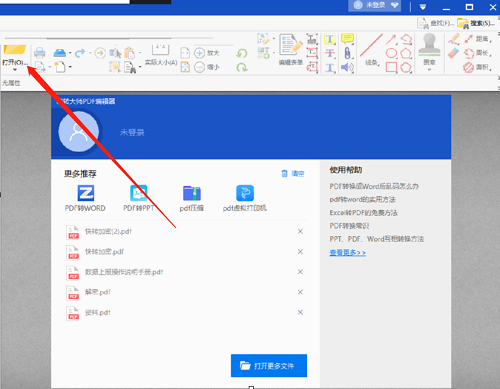This screenshot has height=389, width=500.
Task: Select the pencil freehand drawing tool
Action: tap(454, 39)
